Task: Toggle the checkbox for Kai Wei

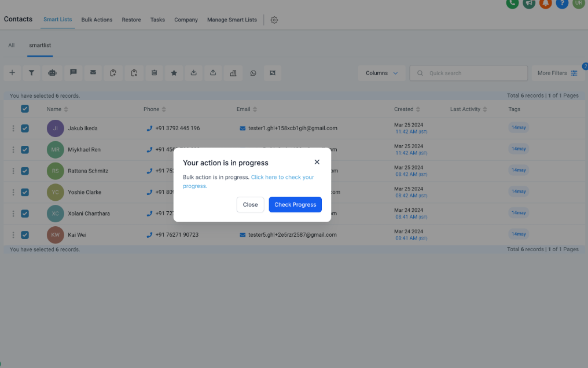Action: coord(25,235)
